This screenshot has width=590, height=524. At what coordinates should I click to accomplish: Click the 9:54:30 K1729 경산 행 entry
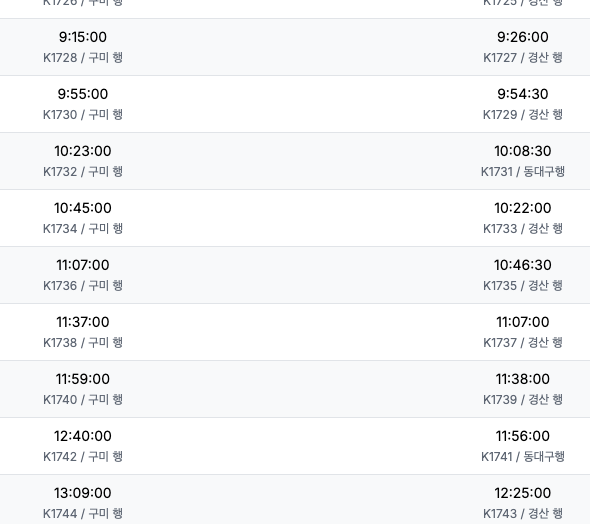(x=523, y=104)
